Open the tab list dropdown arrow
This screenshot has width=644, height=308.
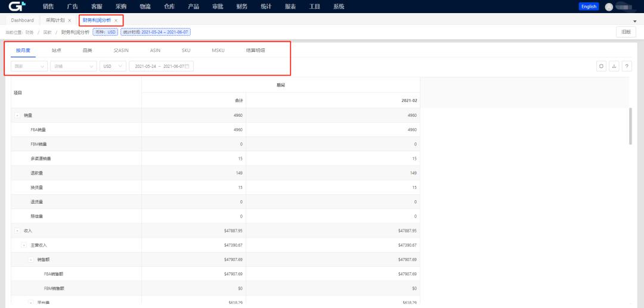click(634, 21)
